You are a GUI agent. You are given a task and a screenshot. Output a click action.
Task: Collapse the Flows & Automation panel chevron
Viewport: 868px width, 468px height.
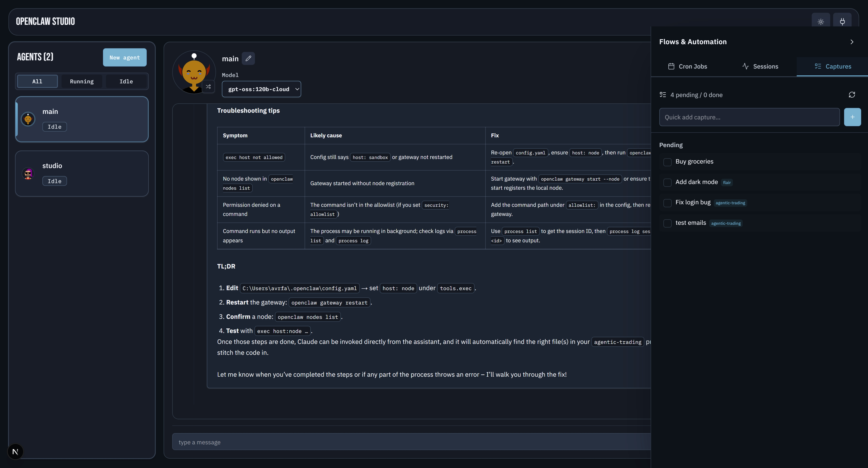(x=852, y=42)
